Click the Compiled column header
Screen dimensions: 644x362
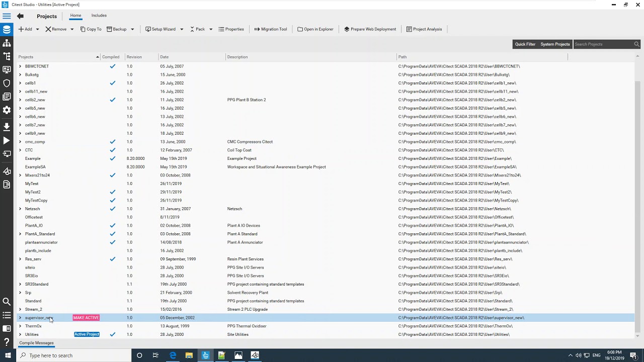(x=112, y=57)
